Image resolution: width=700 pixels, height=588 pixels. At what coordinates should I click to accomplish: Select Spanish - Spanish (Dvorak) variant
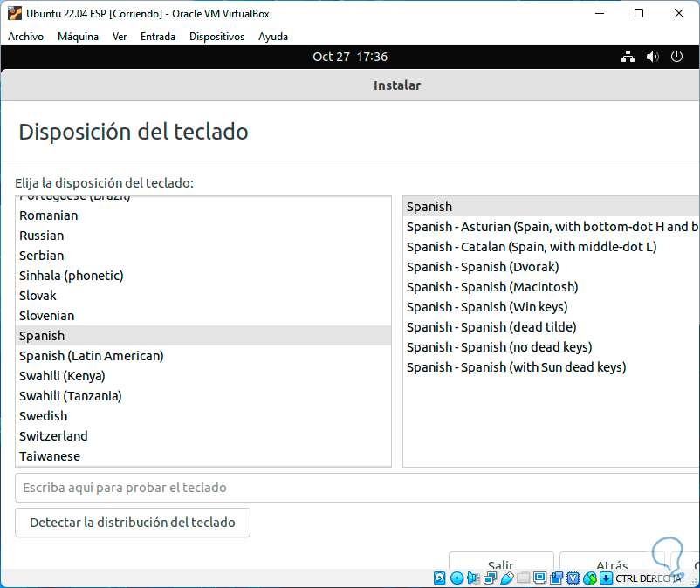552,267
